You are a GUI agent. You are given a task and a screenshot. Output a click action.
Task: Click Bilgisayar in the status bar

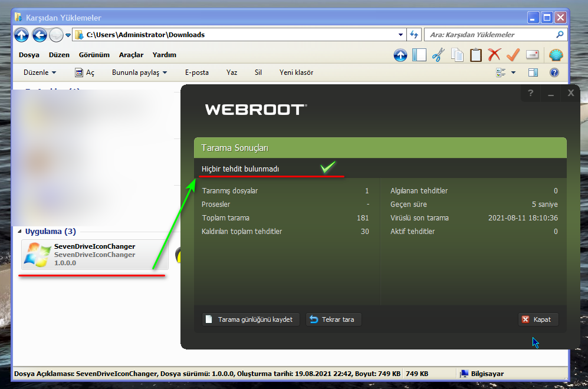pyautogui.click(x=482, y=374)
